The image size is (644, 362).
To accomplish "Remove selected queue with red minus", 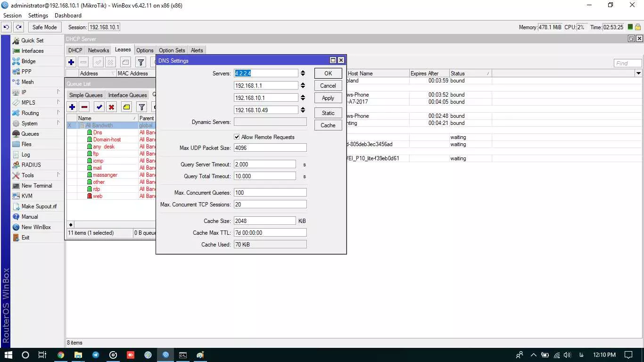I will click(84, 107).
